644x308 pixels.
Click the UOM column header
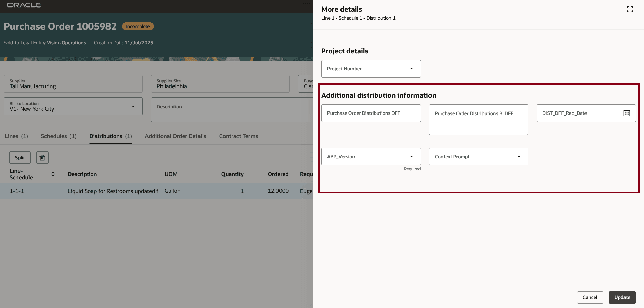(171, 174)
